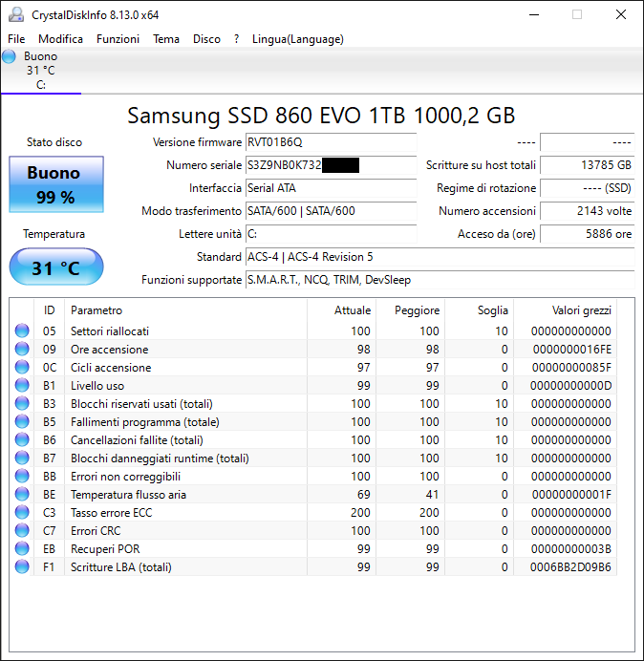
Task: Click the Numero seriale field
Action: click(331, 165)
